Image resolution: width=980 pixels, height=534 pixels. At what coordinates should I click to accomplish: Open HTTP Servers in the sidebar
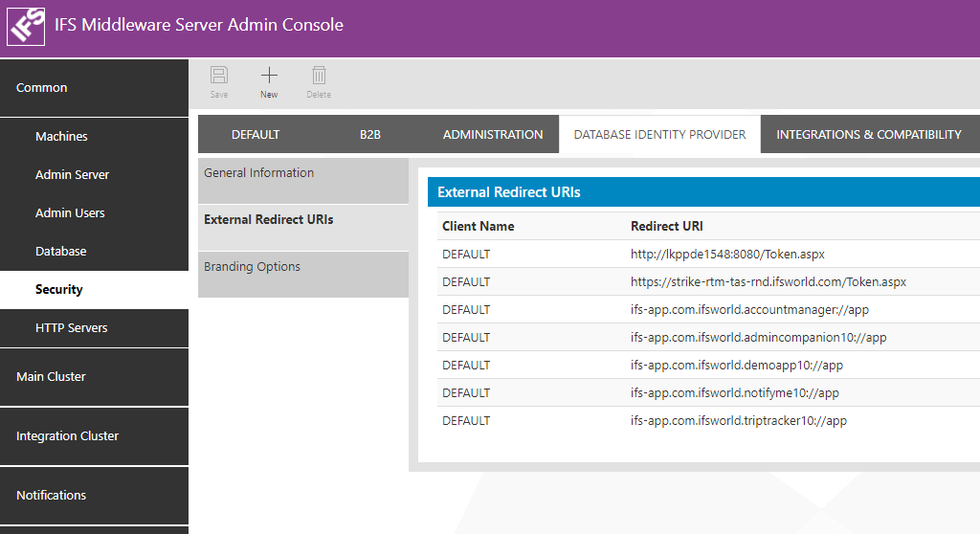point(94,327)
